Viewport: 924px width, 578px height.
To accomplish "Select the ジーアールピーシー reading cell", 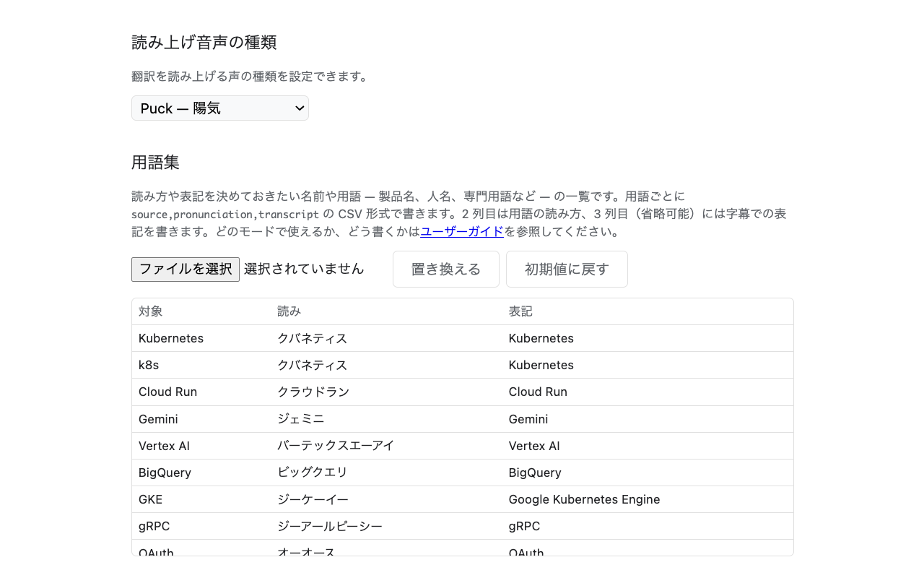I will click(330, 526).
